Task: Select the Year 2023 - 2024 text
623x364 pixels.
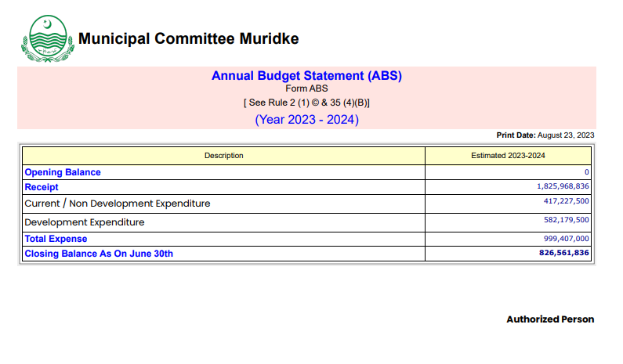Action: pyautogui.click(x=306, y=120)
